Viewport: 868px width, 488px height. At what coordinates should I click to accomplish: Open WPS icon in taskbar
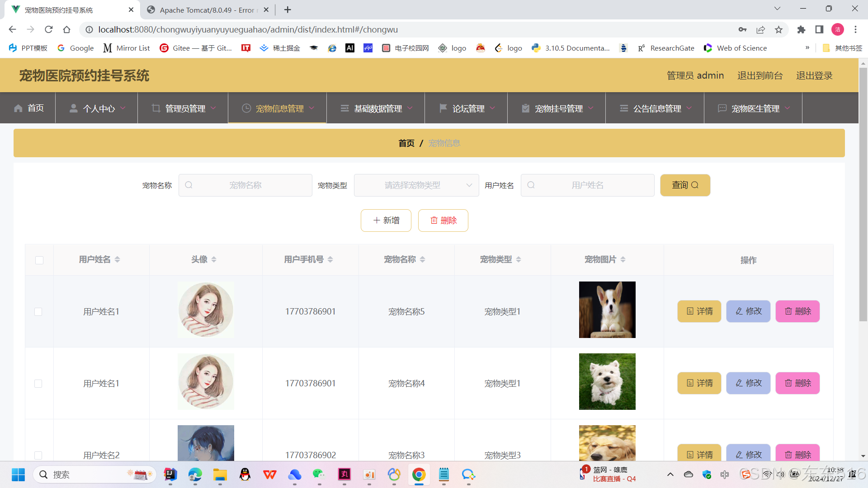(270, 474)
